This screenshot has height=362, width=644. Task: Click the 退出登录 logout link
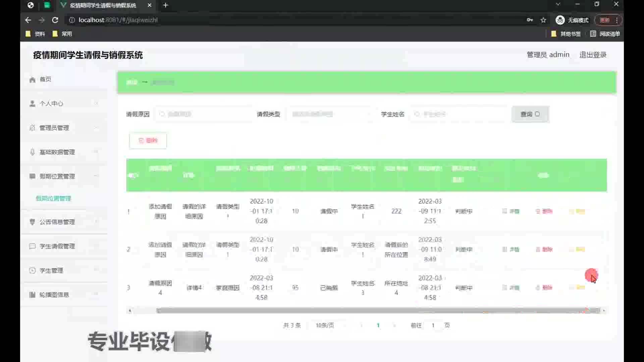(593, 55)
